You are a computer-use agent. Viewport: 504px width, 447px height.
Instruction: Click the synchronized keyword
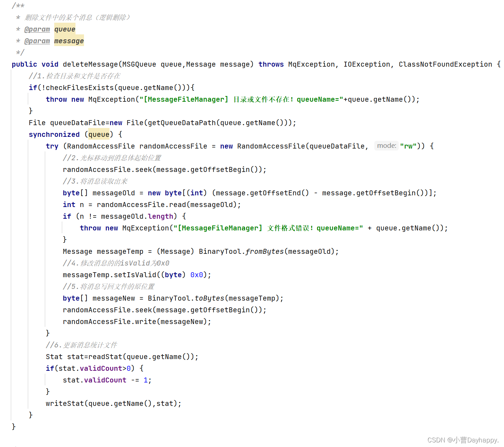click(54, 134)
